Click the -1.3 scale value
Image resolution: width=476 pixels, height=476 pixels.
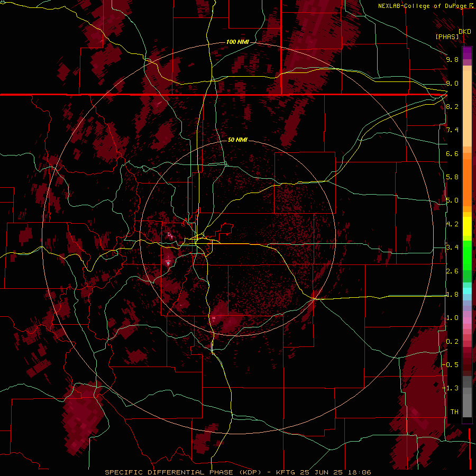451,388
